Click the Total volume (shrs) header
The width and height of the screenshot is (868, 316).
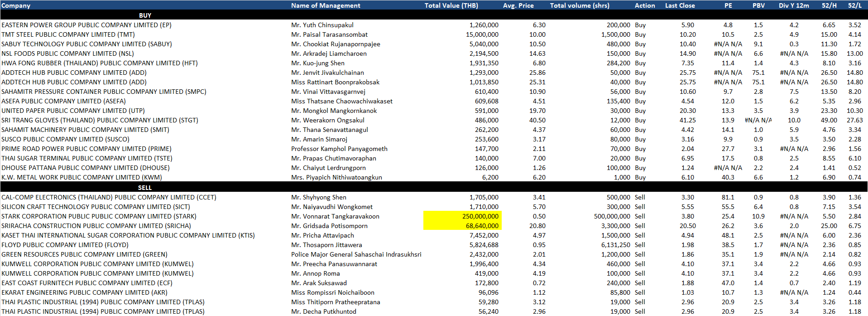pos(580,5)
